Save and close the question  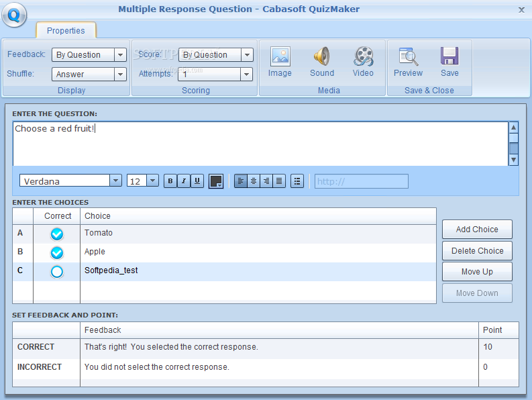pos(449,62)
